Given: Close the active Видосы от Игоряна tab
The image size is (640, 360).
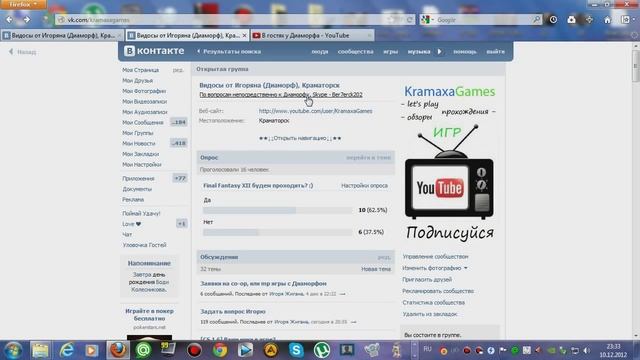Looking at the screenshot, I should click(x=244, y=36).
